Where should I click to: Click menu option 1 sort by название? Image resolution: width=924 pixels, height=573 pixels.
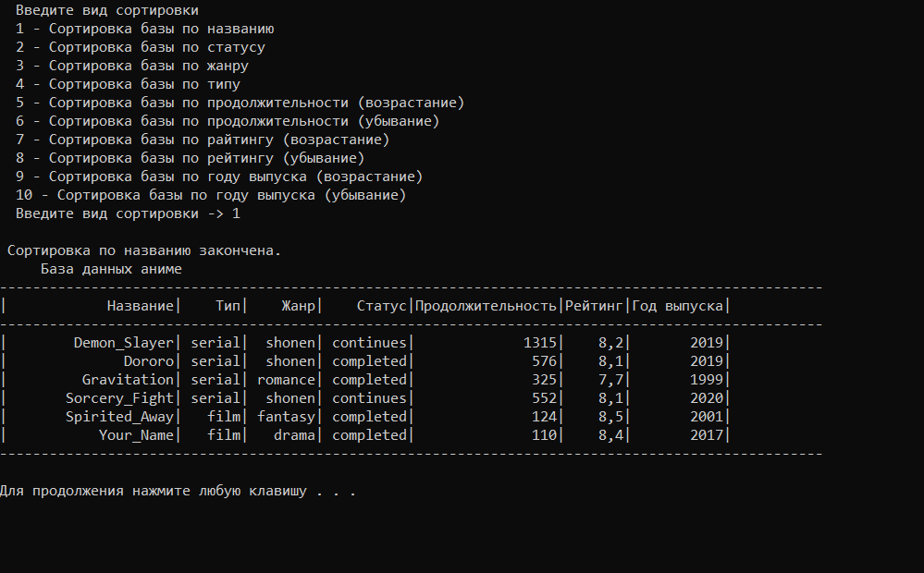coord(145,29)
